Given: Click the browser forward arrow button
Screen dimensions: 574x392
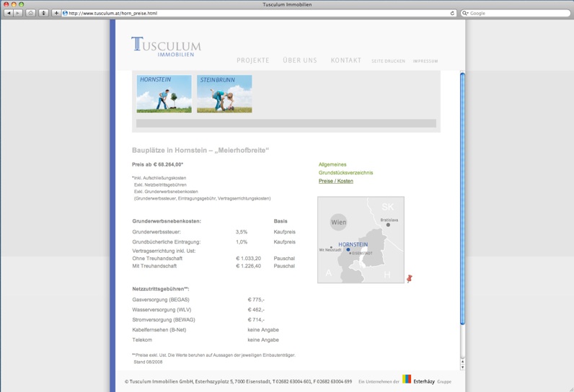Looking at the screenshot, I should point(17,13).
